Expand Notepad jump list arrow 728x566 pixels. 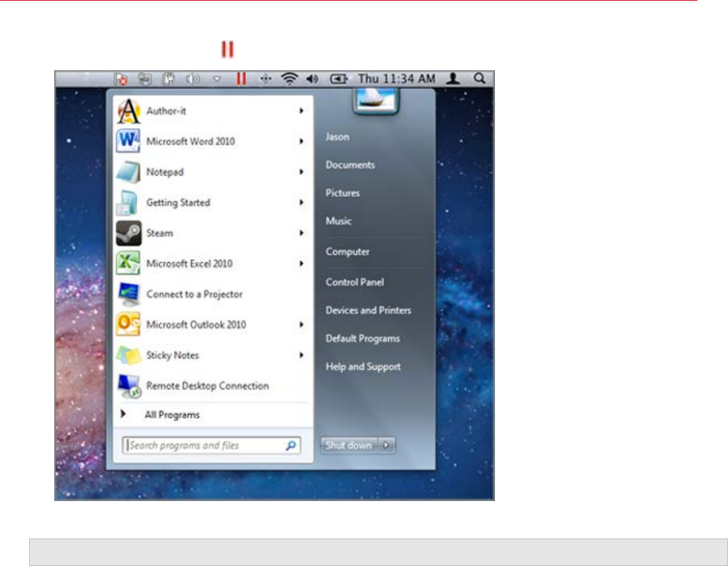pos(301,172)
